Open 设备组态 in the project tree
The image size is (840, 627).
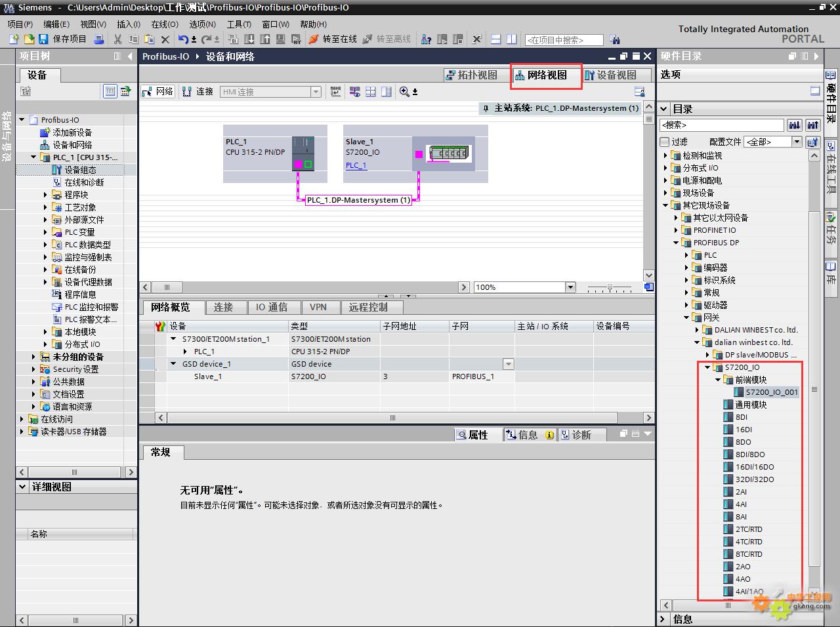(74, 170)
